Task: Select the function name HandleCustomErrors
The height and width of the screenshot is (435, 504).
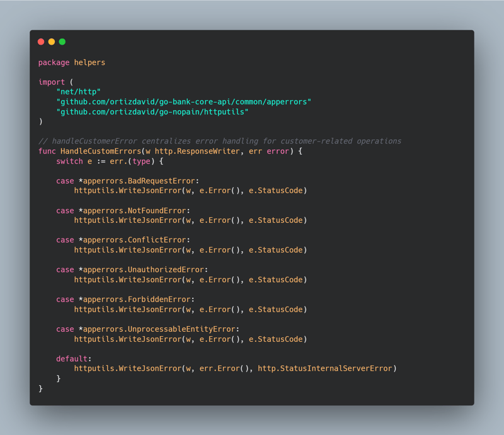Action: pyautogui.click(x=101, y=151)
